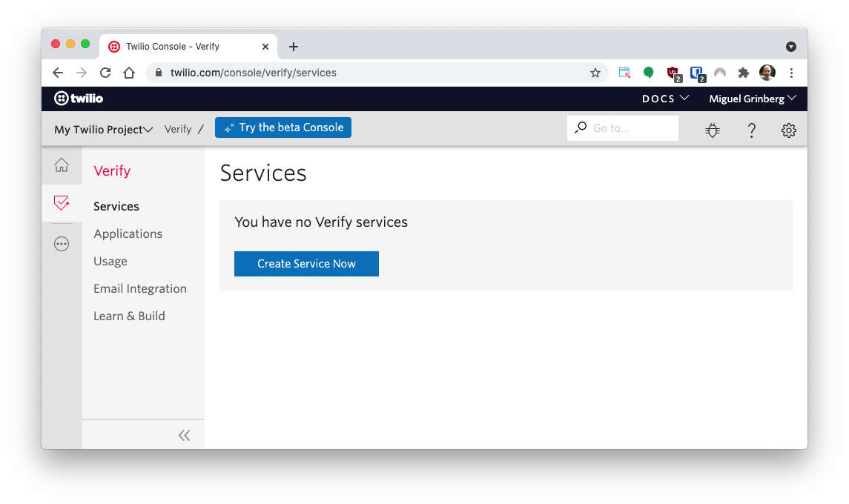849x504 pixels.
Task: Open a new browser tab
Action: 294,47
